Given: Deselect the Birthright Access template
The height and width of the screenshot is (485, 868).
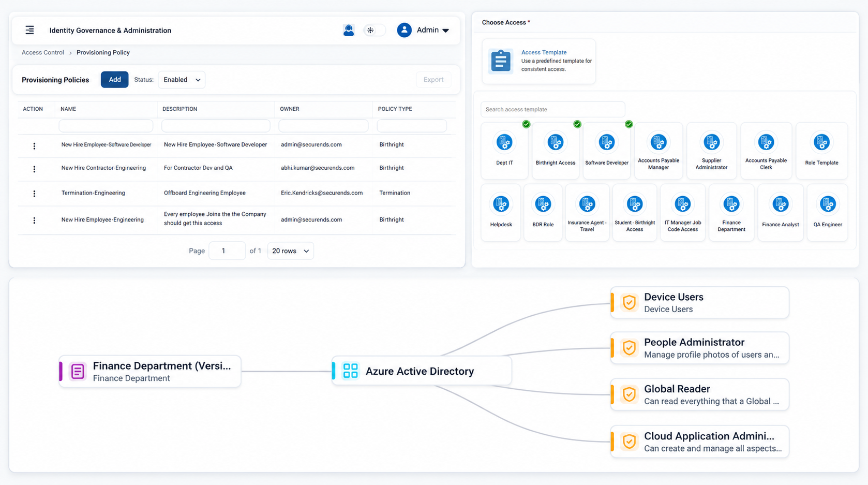Looking at the screenshot, I should pyautogui.click(x=556, y=151).
